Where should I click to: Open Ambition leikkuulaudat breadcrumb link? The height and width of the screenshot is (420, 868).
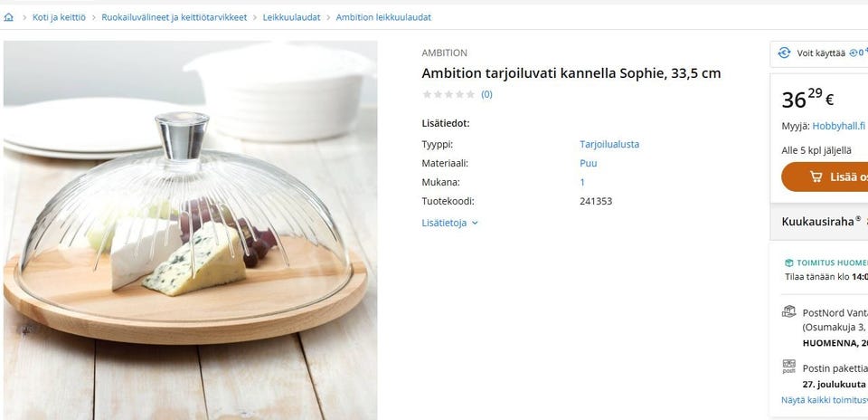pos(383,17)
